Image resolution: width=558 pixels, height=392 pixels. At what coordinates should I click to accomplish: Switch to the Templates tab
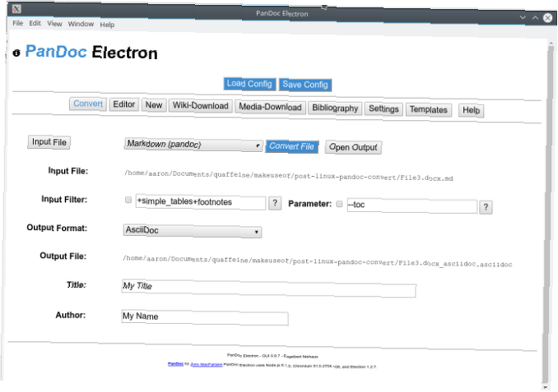pos(429,109)
